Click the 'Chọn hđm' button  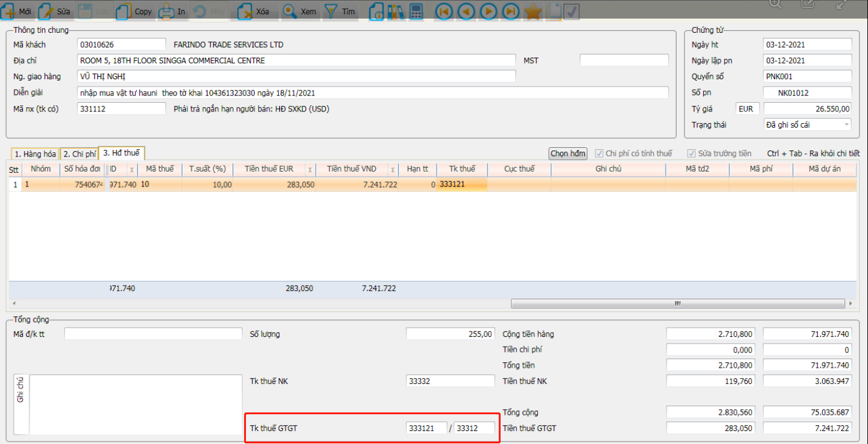click(x=568, y=154)
